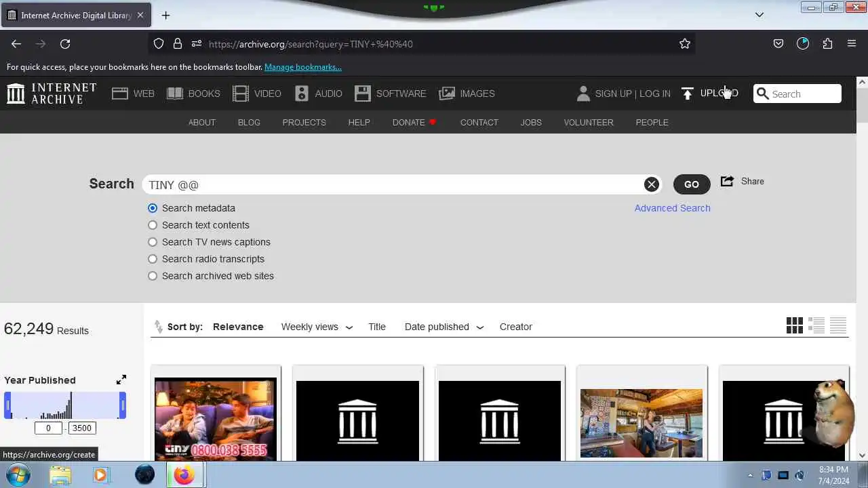868x488 pixels.
Task: Open the Contact menu item
Action: [479, 123]
